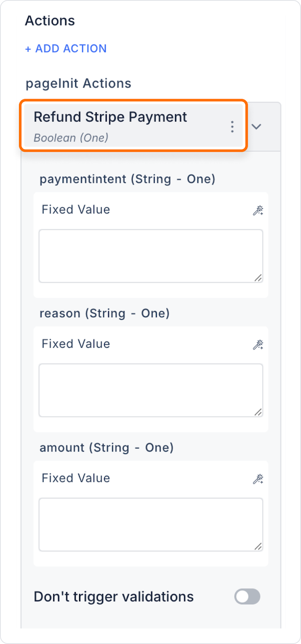Open the Refund Stripe Payment three-dot menu
The height and width of the screenshot is (644, 301).
[232, 127]
